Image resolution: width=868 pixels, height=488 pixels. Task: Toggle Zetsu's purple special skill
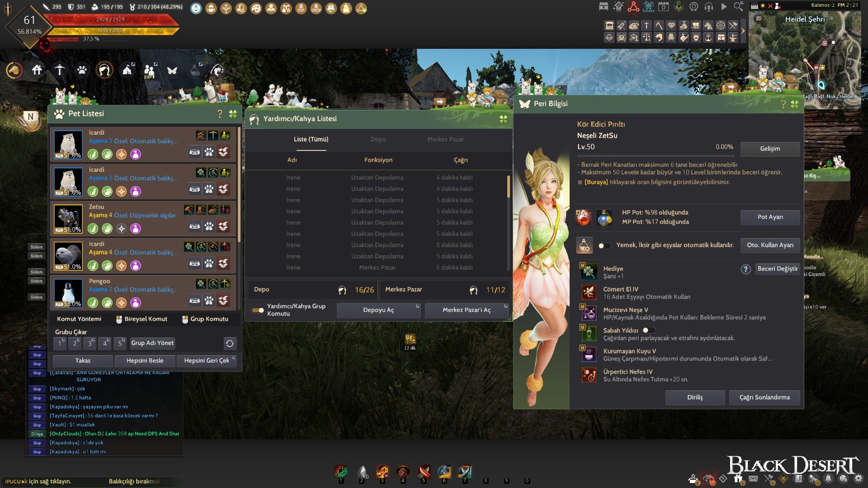click(x=136, y=229)
